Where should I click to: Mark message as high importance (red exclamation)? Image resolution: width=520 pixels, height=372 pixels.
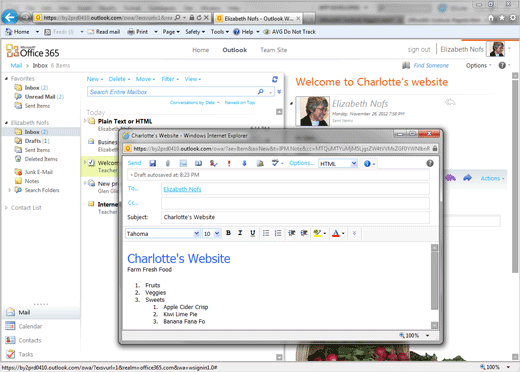tap(229, 163)
